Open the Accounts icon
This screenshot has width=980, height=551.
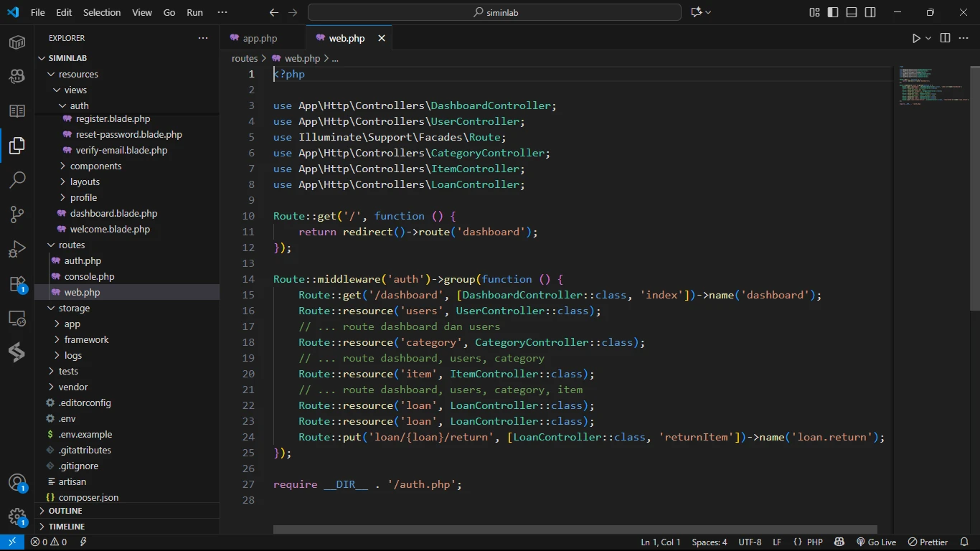(x=17, y=482)
